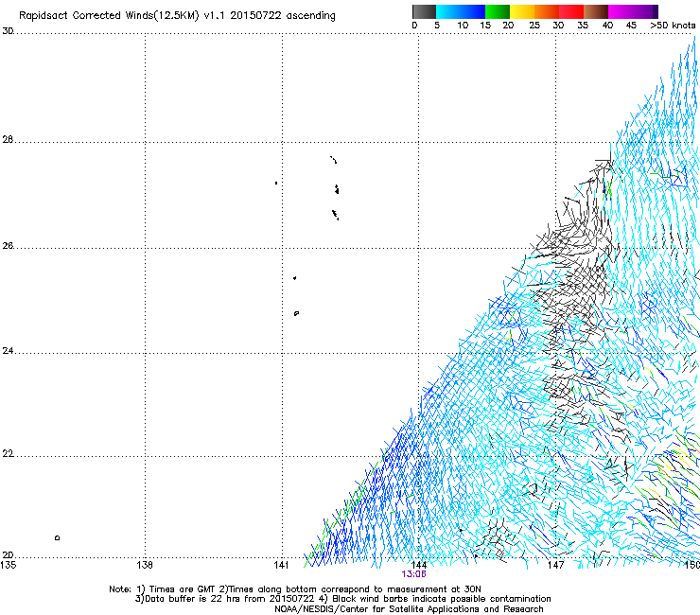Click the longitude label 147

[x=556, y=565]
